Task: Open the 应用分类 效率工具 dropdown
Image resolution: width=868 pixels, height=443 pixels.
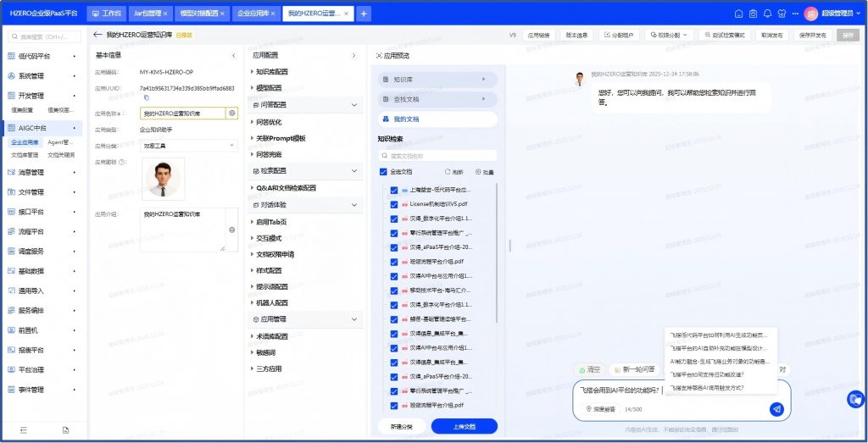Action: click(188, 146)
